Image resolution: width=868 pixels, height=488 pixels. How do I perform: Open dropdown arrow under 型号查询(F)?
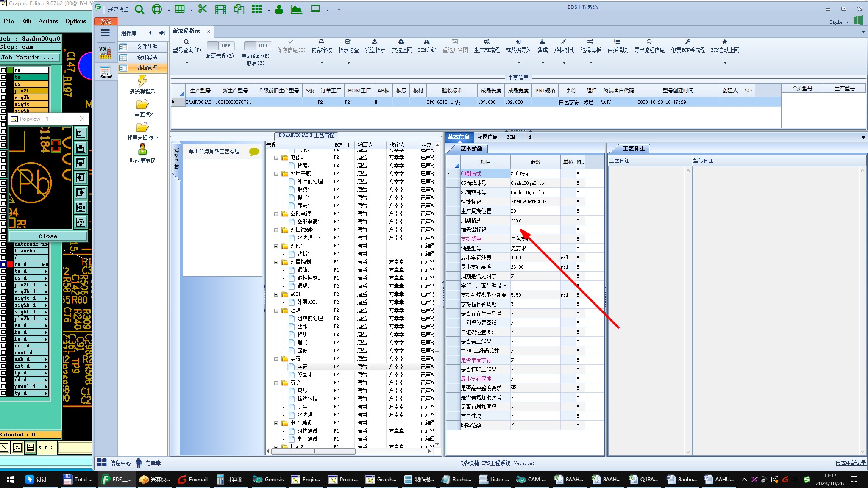coord(186,63)
